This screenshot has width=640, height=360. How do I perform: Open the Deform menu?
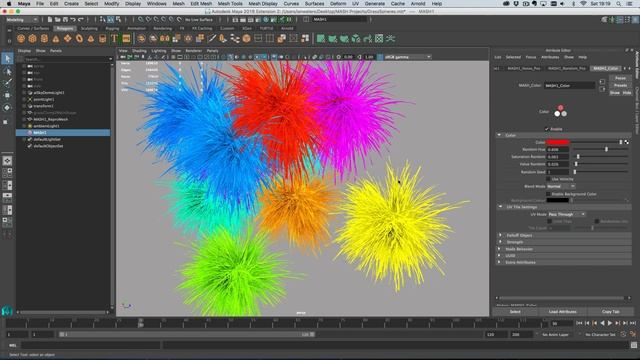pos(338,4)
